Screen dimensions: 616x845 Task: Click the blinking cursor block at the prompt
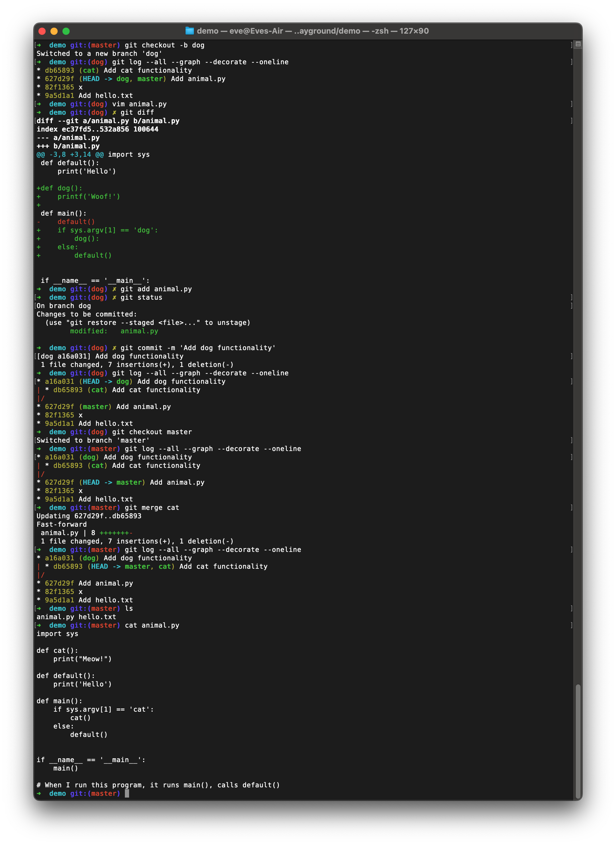128,794
